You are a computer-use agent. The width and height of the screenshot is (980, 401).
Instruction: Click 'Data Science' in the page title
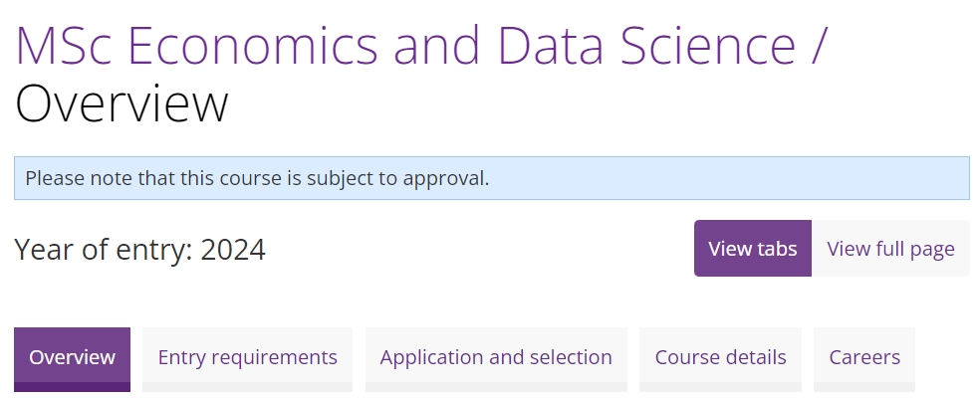[x=644, y=45]
